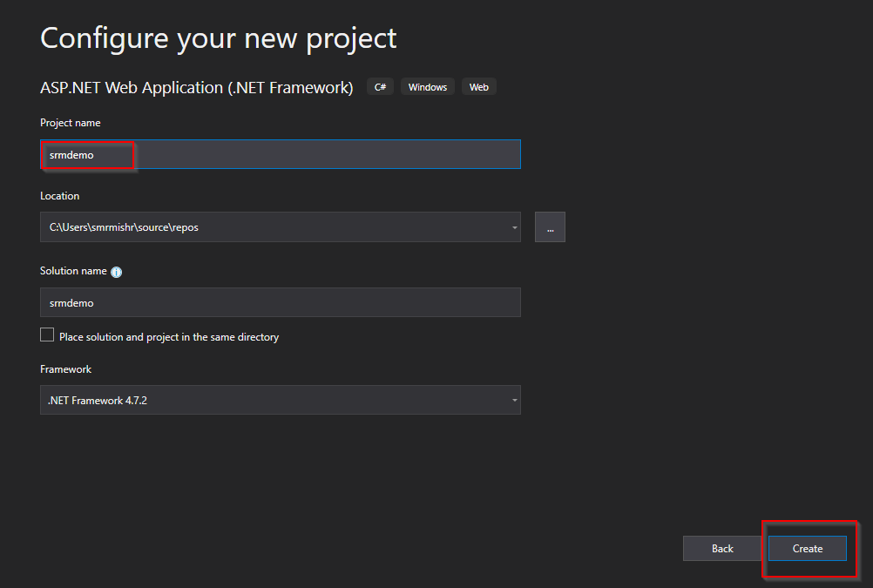This screenshot has height=588, width=873.
Task: Click the info icon beside Solution name
Action: point(116,271)
